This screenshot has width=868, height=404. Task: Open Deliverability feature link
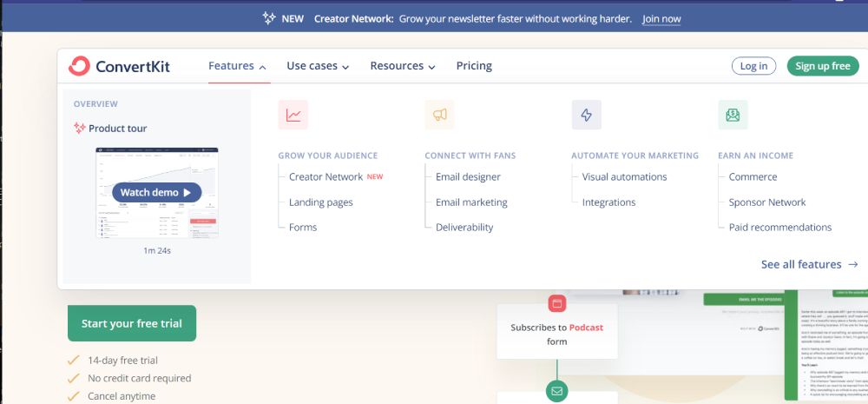464,228
